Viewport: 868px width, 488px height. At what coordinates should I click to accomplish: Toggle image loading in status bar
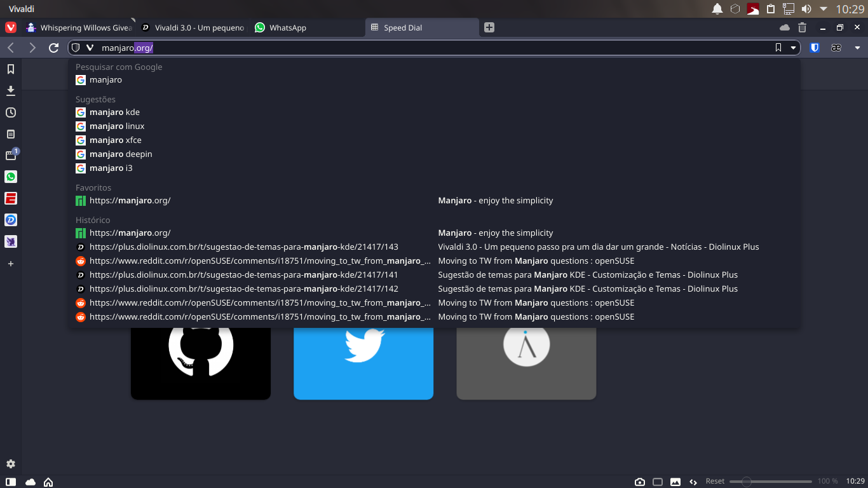click(675, 482)
